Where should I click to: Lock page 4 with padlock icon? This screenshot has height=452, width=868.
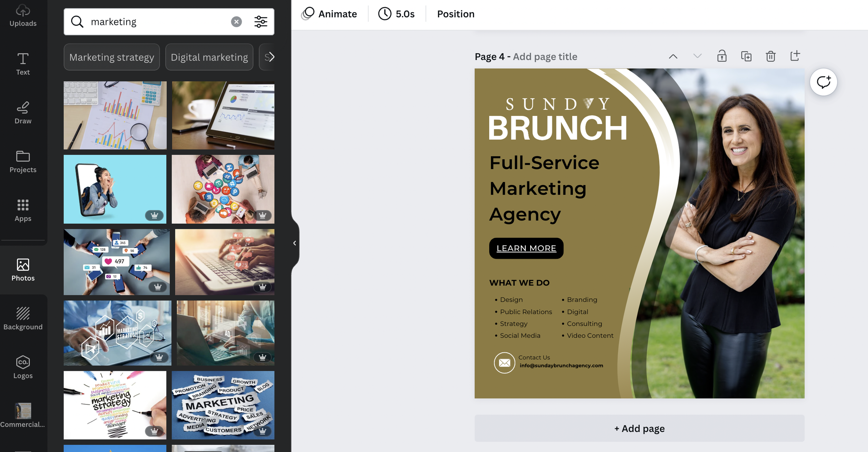[722, 56]
